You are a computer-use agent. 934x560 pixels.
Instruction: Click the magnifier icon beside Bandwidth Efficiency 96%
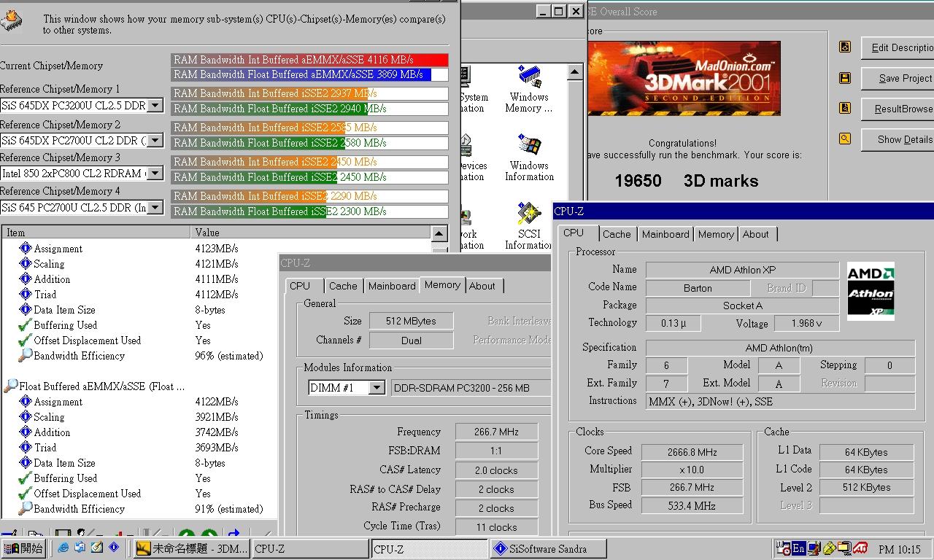26,355
